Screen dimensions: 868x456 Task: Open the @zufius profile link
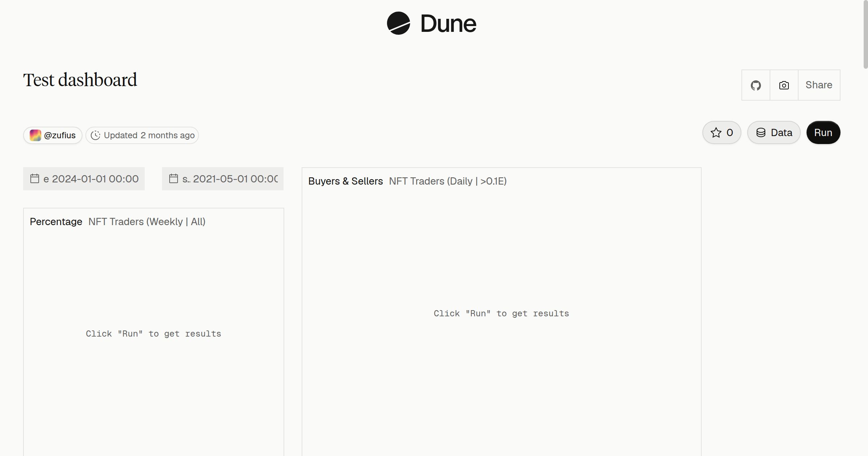tap(53, 135)
